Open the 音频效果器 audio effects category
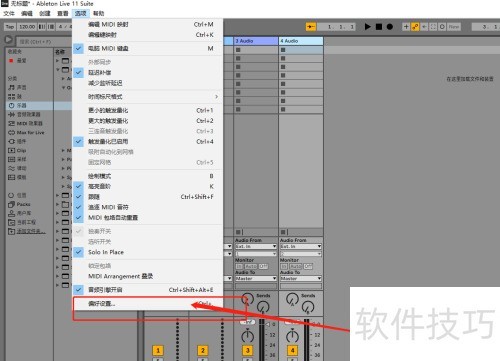This screenshot has width=500, height=361. [24, 114]
